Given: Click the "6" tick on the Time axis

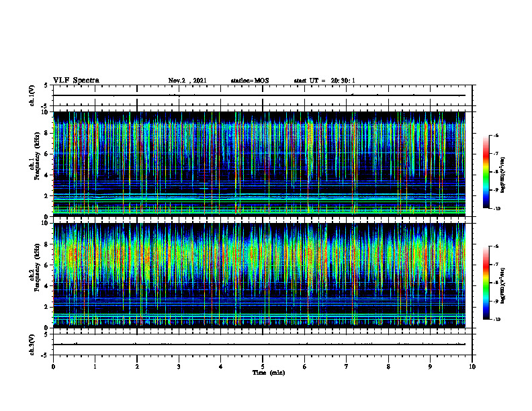Looking at the screenshot, I should [x=305, y=367].
